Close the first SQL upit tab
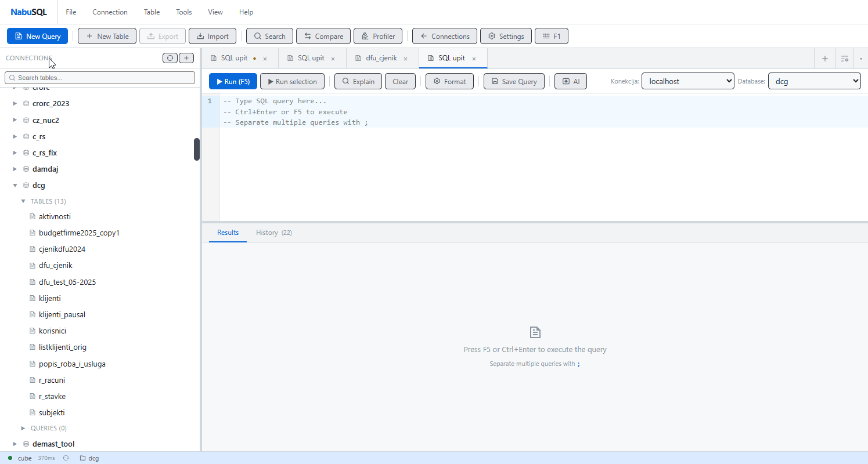868x464 pixels. point(265,59)
